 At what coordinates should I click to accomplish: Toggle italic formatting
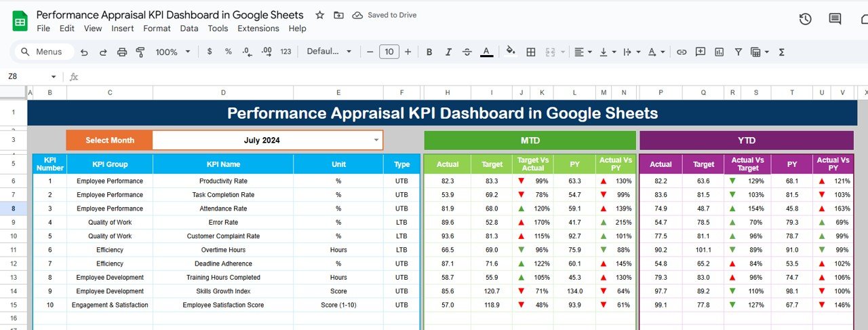pyautogui.click(x=448, y=52)
